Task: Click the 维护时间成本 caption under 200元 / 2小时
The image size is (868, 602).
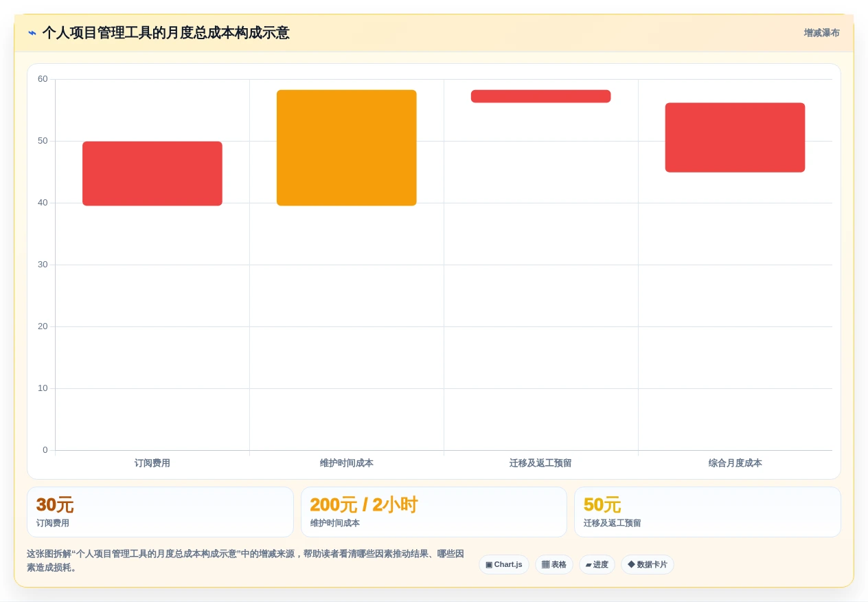Action: pyautogui.click(x=335, y=524)
